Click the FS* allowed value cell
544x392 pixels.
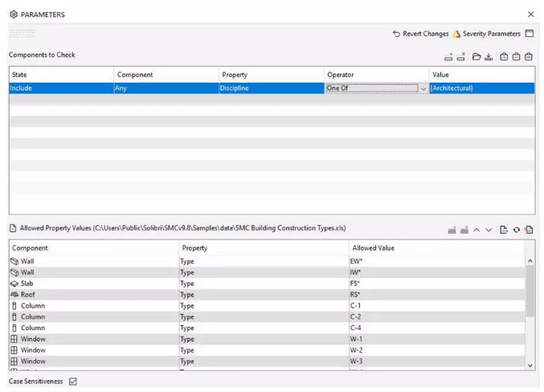(437, 284)
